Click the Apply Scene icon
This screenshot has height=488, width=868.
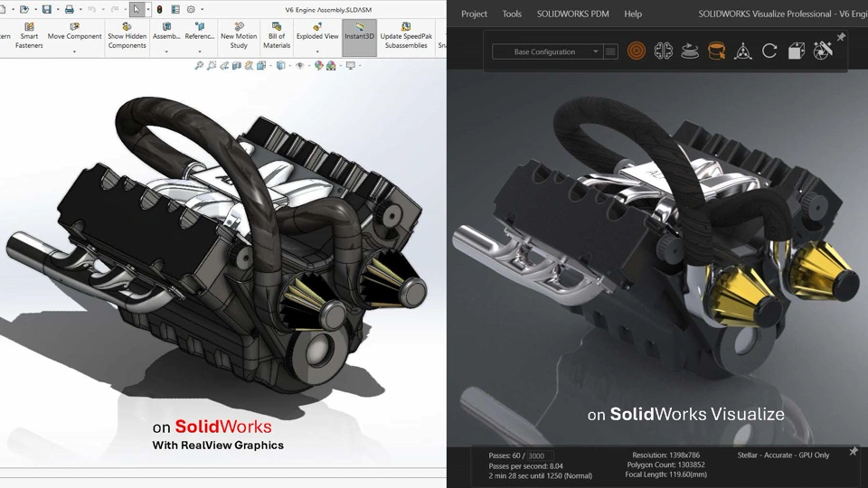pyautogui.click(x=331, y=65)
